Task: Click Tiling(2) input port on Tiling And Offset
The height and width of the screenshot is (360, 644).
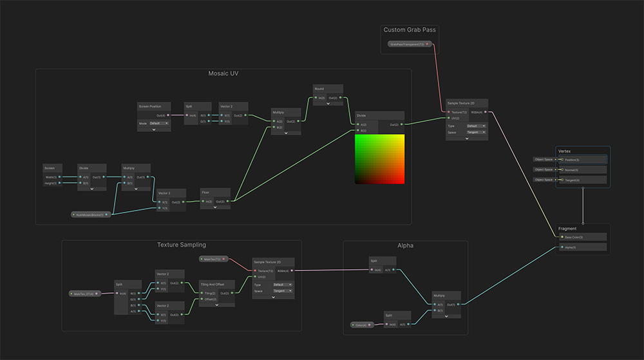Action: 202,293
